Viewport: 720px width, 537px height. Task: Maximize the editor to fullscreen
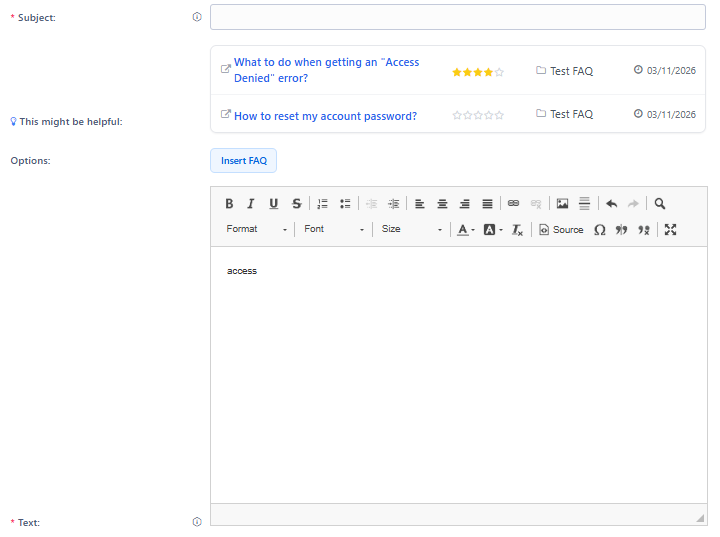[x=670, y=230]
